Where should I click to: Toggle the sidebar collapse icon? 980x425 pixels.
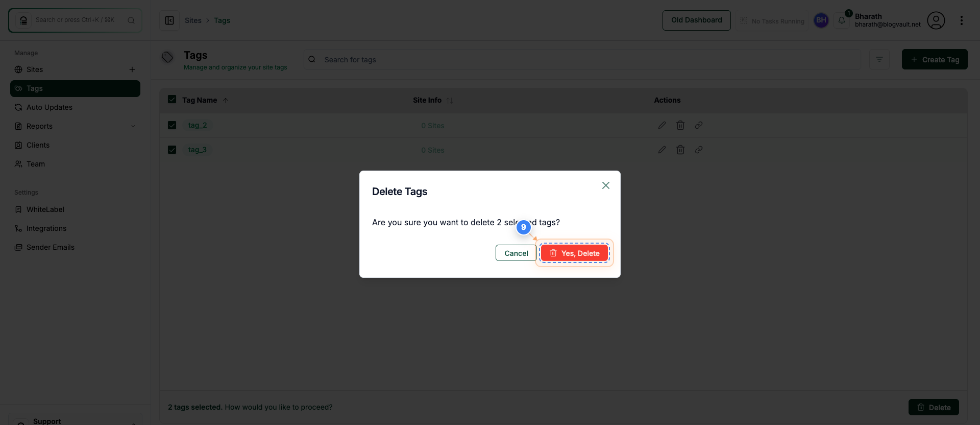tap(169, 20)
